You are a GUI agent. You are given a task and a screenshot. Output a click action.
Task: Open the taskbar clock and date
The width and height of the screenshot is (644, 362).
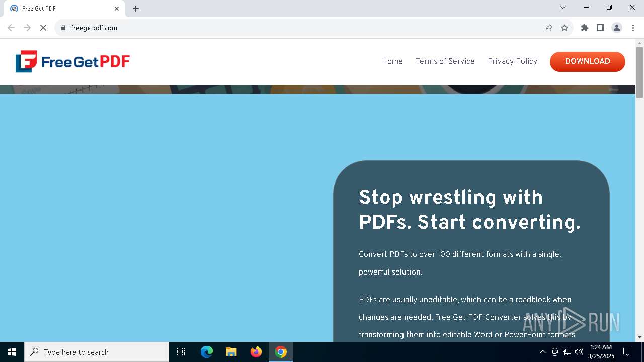pyautogui.click(x=601, y=352)
